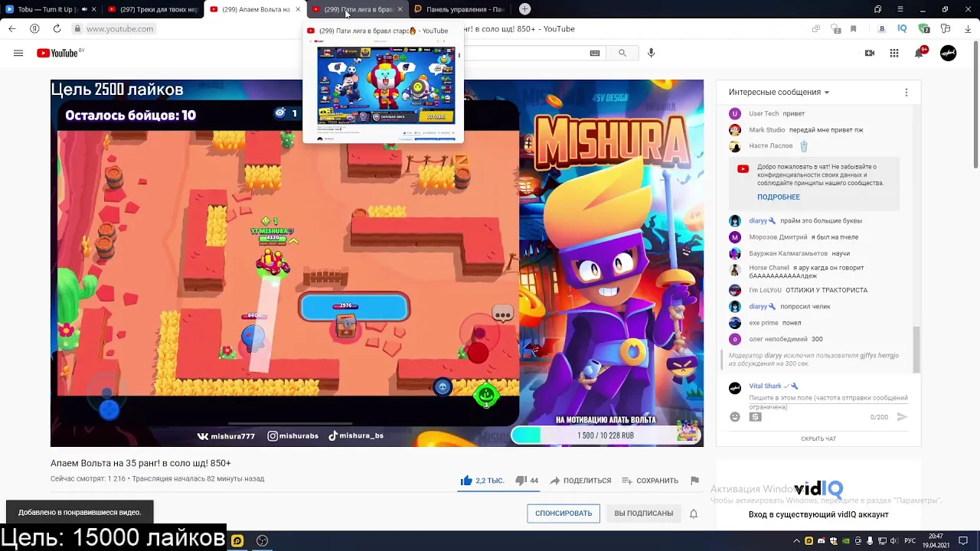Open the bookmarks collections icon in title bar
This screenshot has height=551, width=980.
(878, 9)
